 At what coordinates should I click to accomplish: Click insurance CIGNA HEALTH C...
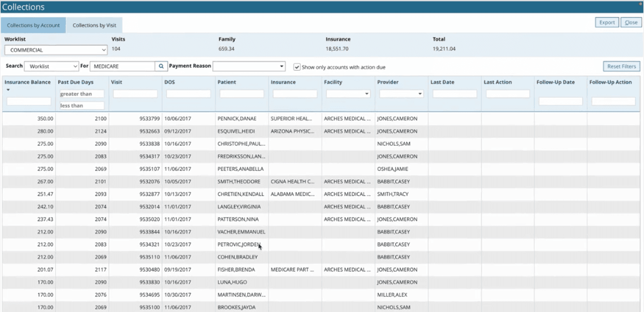point(292,182)
